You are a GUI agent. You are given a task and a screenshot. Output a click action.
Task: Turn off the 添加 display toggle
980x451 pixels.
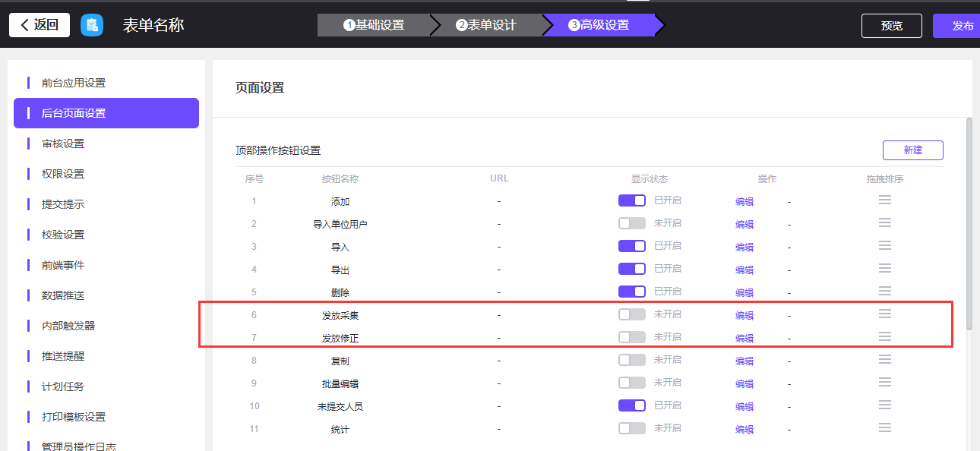(632, 200)
